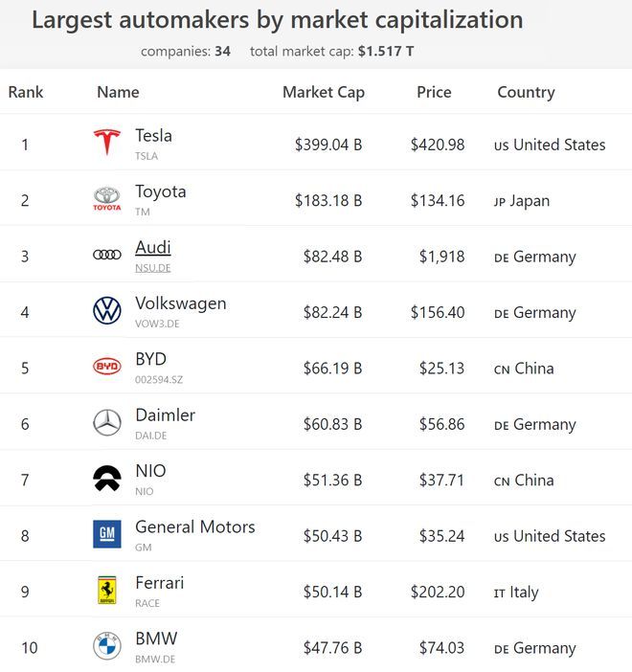
Task: Select the blue GM logo
Action: [106, 534]
